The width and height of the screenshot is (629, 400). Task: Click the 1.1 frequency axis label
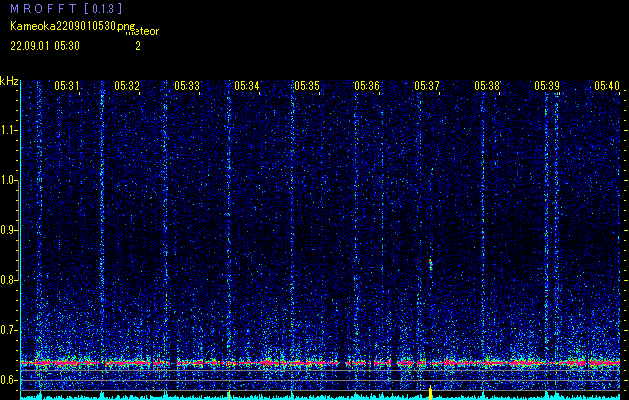[8, 130]
